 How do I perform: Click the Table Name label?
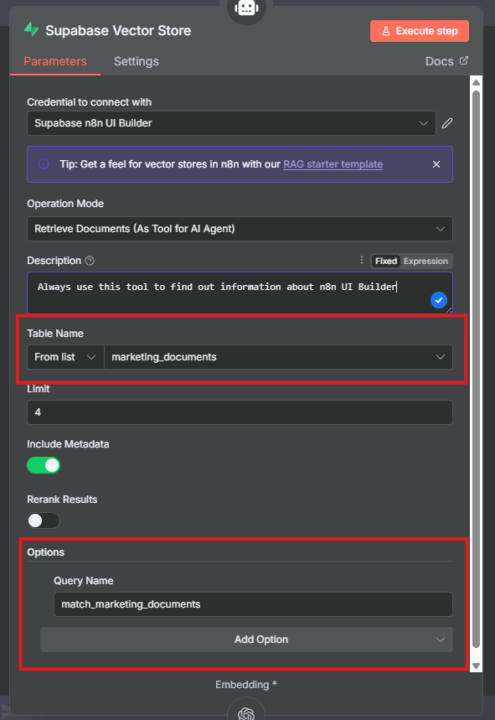click(55, 333)
